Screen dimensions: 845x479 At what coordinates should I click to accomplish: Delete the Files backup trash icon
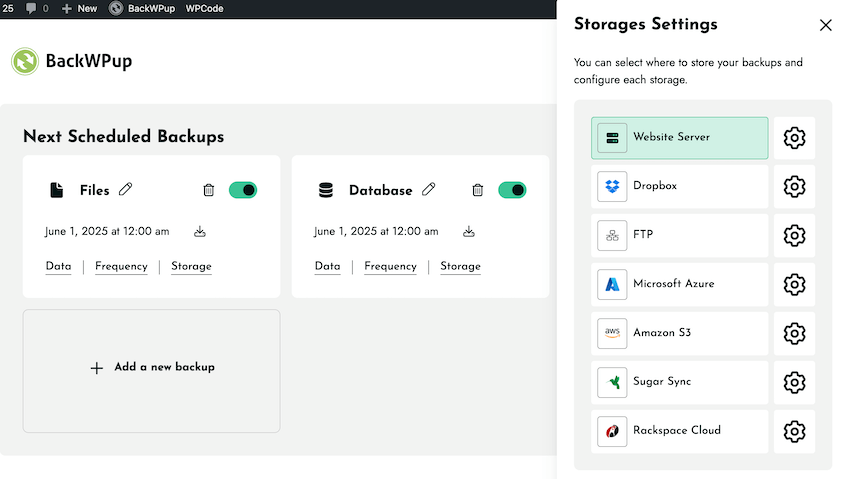click(x=209, y=190)
